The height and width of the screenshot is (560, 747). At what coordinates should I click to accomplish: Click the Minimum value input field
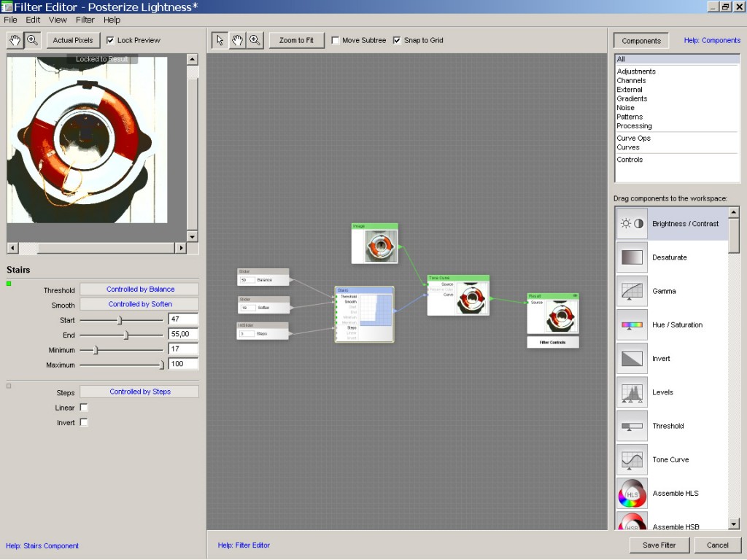183,349
